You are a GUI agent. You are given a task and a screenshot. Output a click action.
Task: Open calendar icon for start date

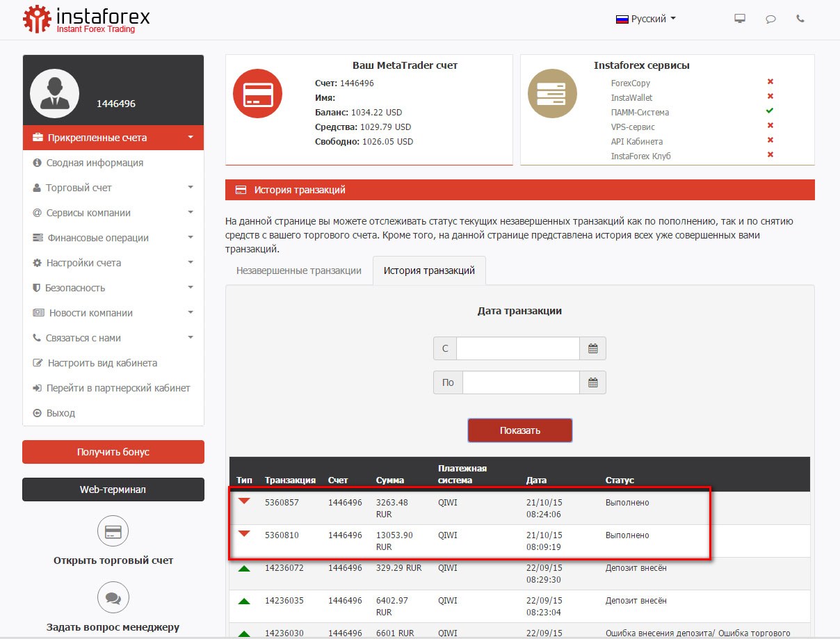593,348
